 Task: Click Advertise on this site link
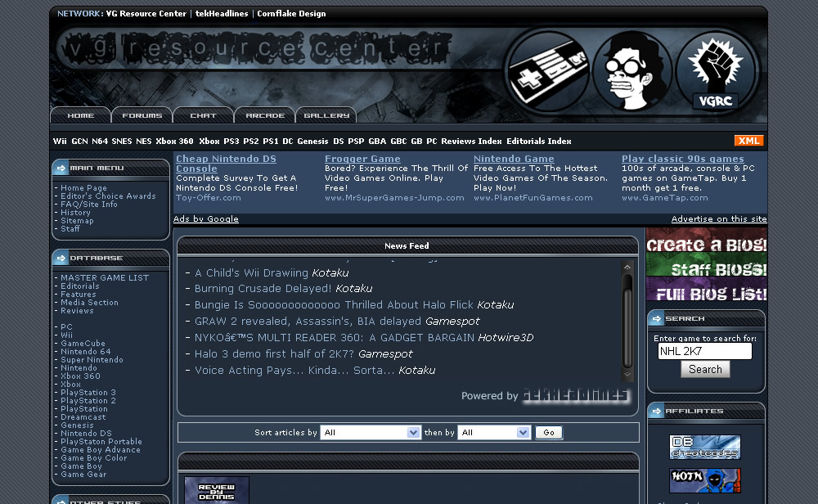(719, 219)
